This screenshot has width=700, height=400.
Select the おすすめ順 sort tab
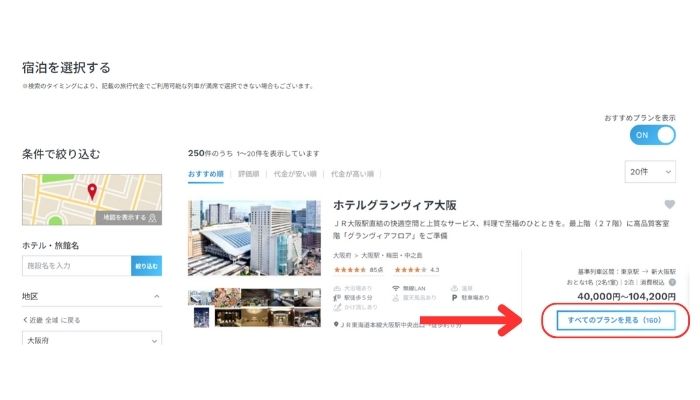[x=206, y=174]
